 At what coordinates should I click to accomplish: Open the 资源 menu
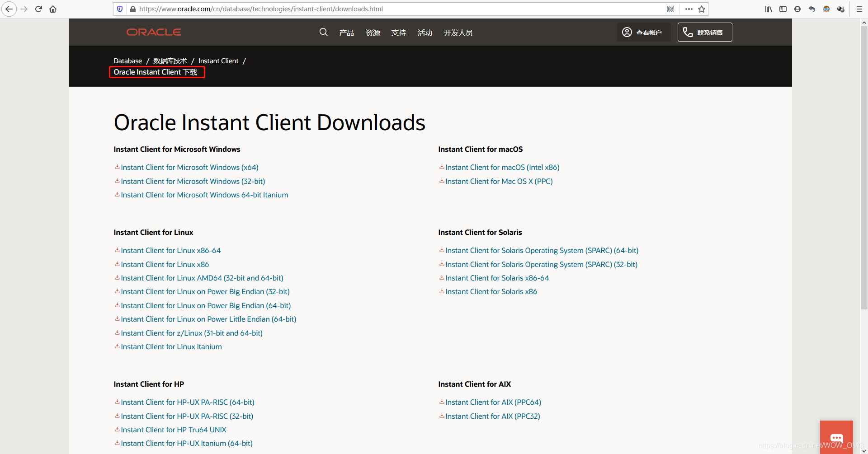click(x=373, y=33)
